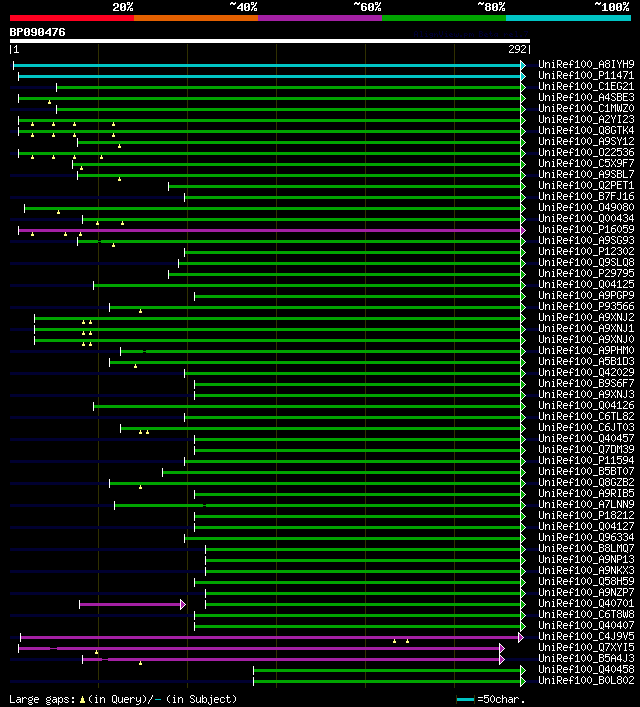Open hit UniRef100_A9PHM0
This screenshot has width=640, height=707.
pos(586,351)
